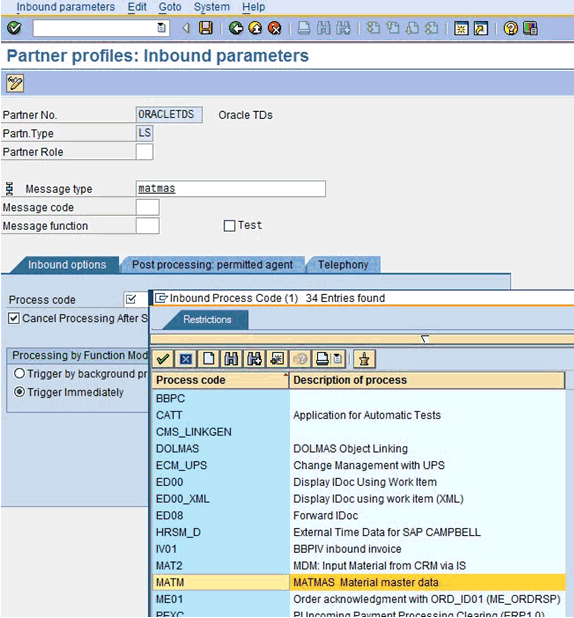This screenshot has width=574, height=618.
Task: Select Trigger Immediately radio button
Action: (x=19, y=392)
